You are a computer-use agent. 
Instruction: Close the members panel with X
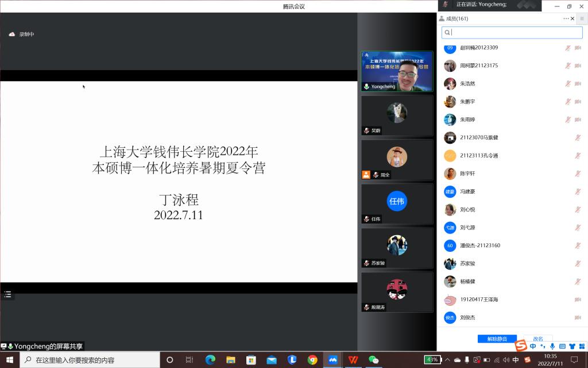(x=572, y=18)
